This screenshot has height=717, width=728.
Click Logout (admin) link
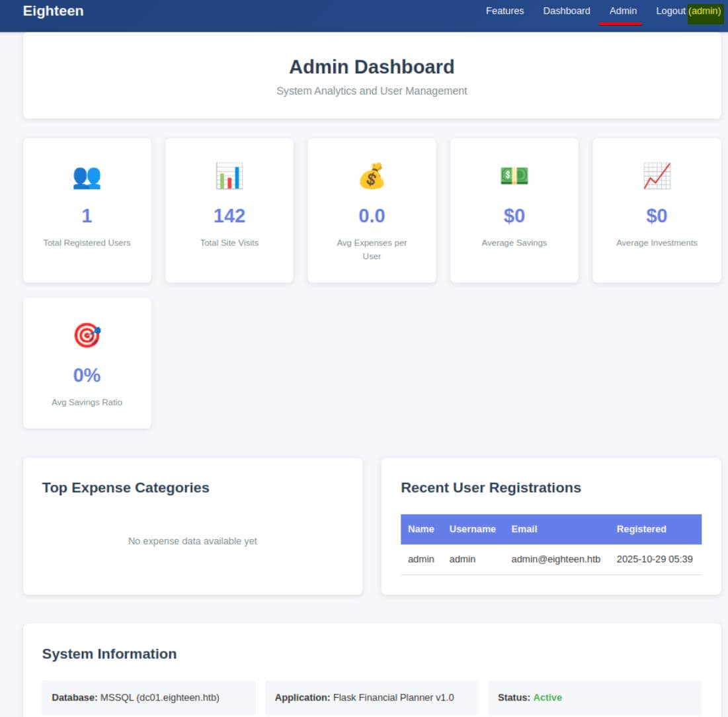[x=688, y=11]
